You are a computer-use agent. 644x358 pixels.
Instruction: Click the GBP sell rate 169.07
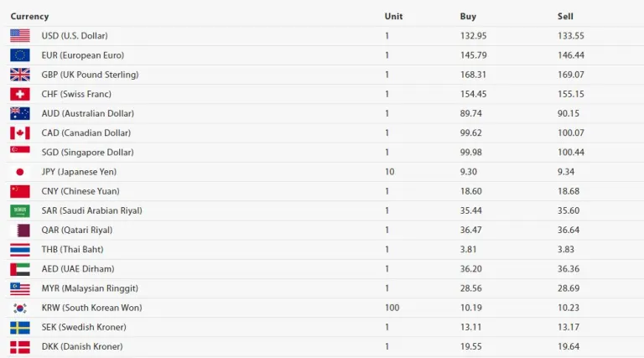tap(571, 75)
